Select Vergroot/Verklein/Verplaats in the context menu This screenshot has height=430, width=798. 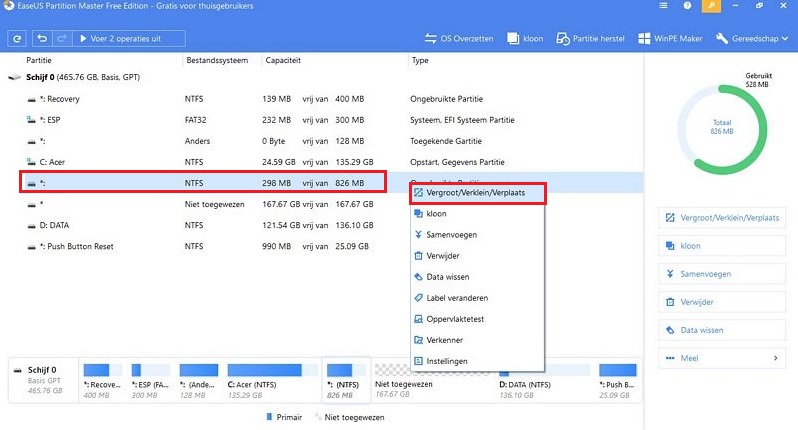point(477,193)
